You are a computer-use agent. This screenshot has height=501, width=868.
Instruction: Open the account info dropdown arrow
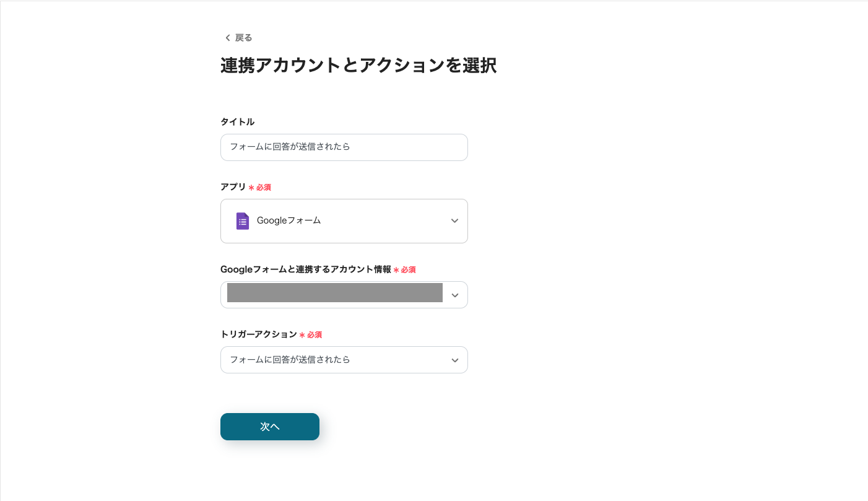[455, 295]
